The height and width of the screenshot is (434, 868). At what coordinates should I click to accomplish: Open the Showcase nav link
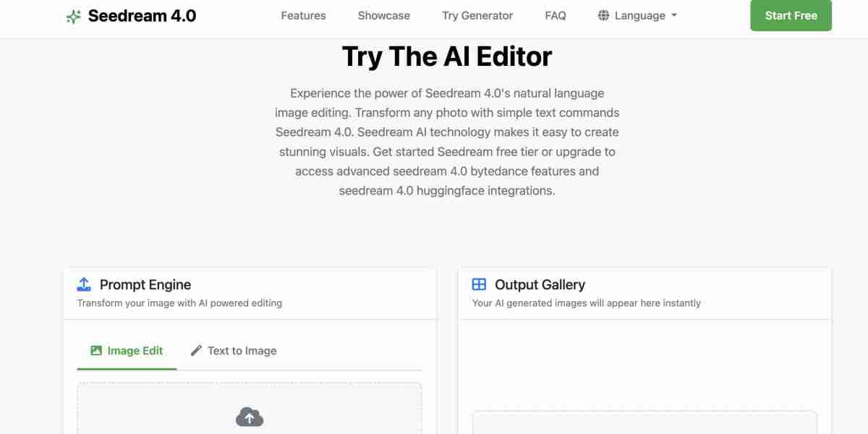(x=383, y=15)
